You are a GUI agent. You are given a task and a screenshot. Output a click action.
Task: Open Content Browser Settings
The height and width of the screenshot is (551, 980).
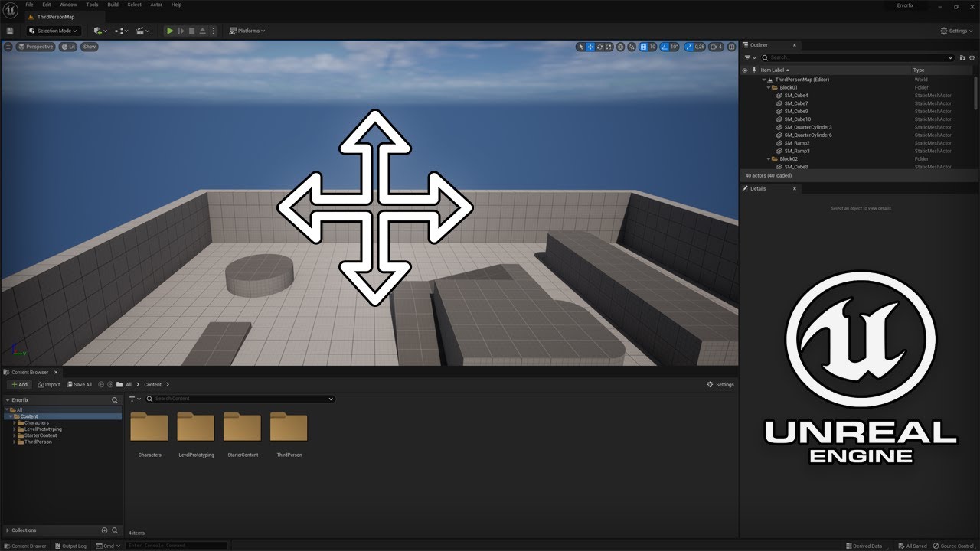coord(720,384)
